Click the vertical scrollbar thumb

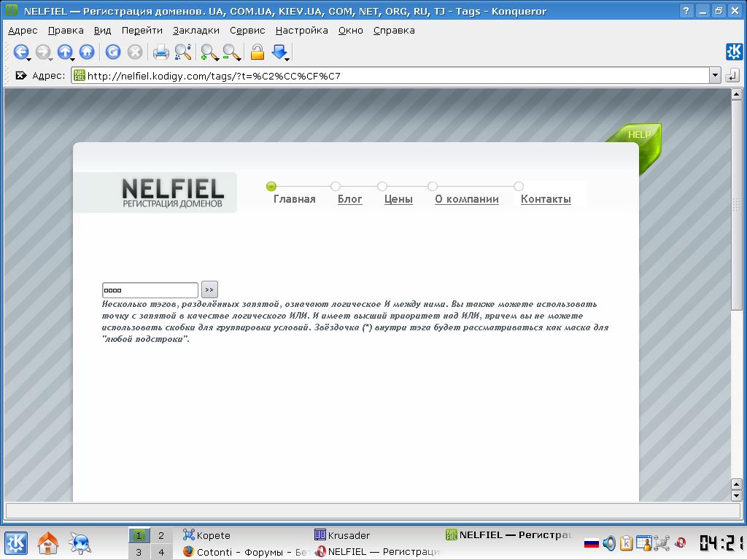pos(737,205)
